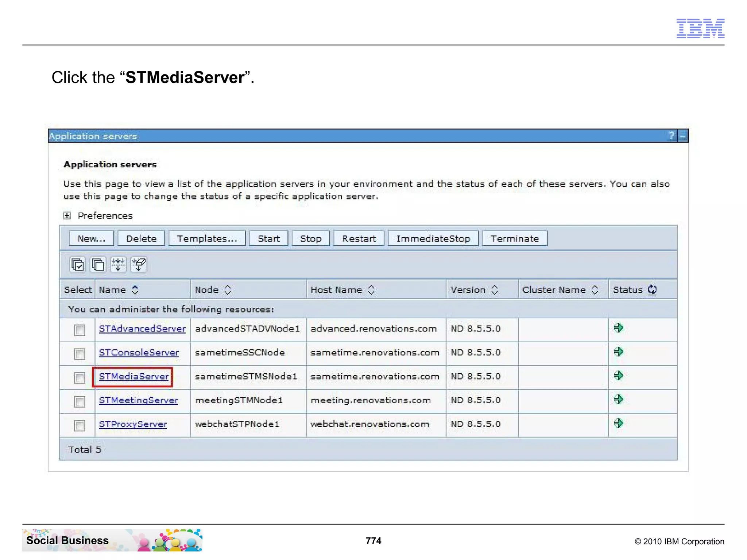Image resolution: width=747 pixels, height=560 pixels.
Task: Click the New... button
Action: click(x=92, y=238)
